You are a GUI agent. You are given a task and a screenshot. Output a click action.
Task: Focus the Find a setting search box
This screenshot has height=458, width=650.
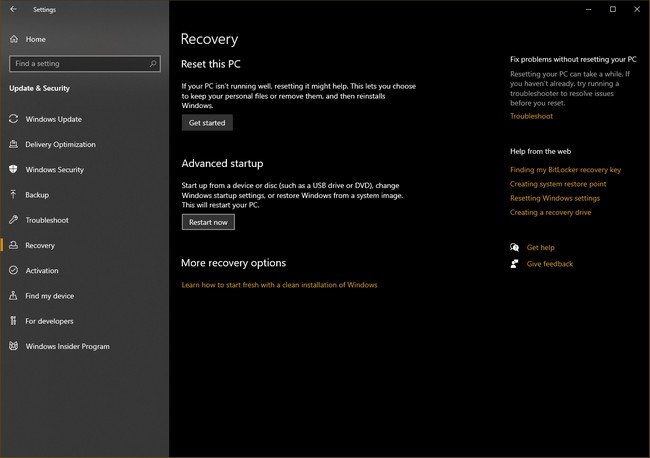click(x=78, y=63)
